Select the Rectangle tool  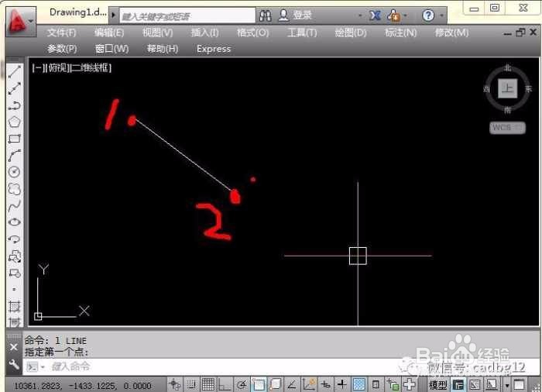point(15,139)
